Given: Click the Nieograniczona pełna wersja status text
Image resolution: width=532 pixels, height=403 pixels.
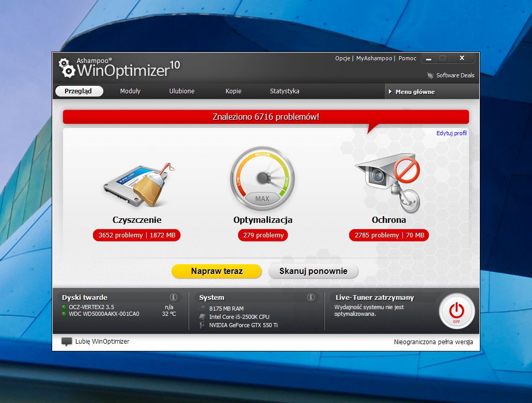Looking at the screenshot, I should click(433, 342).
